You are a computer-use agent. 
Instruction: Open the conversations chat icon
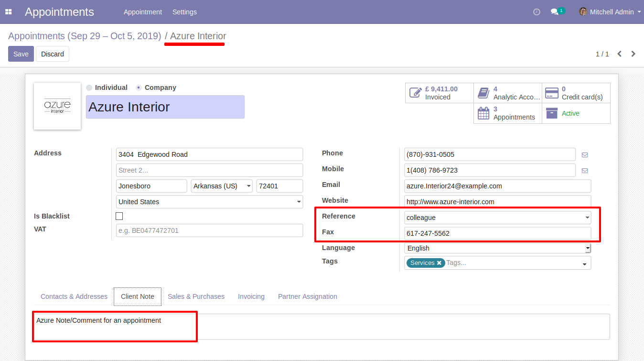(x=555, y=12)
